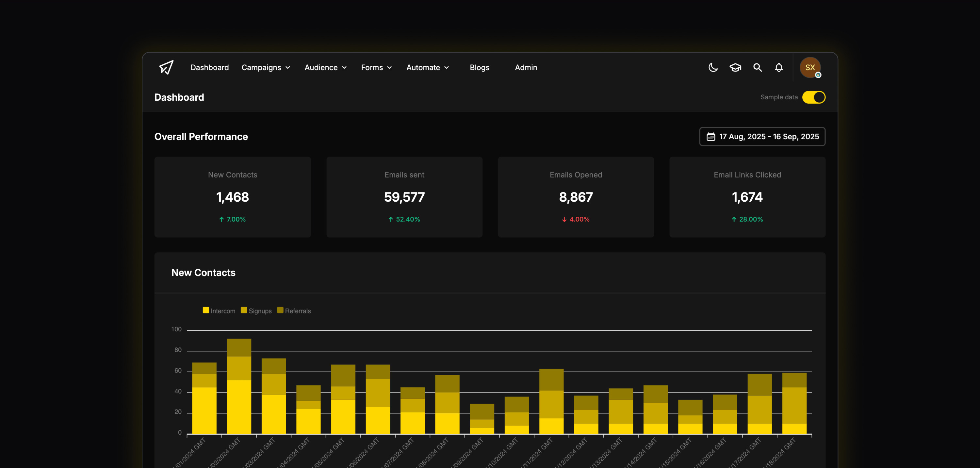Hide the Intercom series in the chart legend
The width and height of the screenshot is (980, 468).
pos(219,310)
